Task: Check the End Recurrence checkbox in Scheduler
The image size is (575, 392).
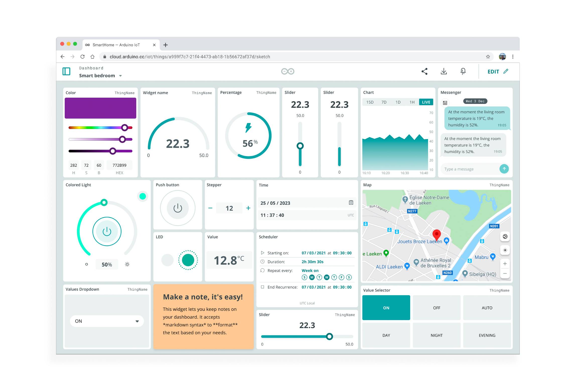Action: [x=262, y=287]
